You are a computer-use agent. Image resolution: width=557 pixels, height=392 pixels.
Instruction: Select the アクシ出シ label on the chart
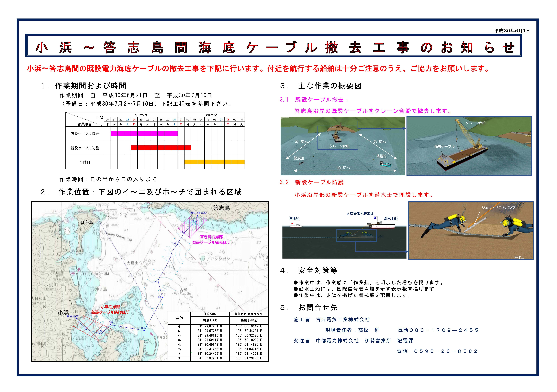click(220, 259)
